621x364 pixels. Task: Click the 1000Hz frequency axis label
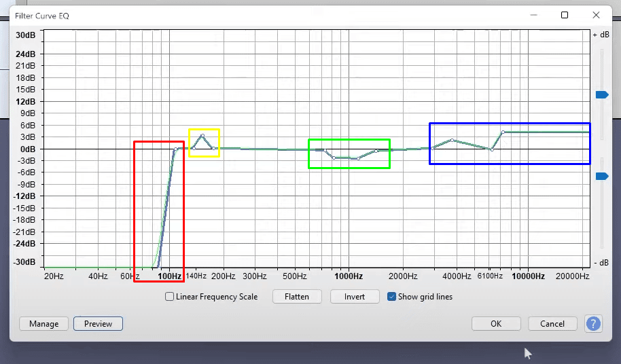pyautogui.click(x=349, y=276)
